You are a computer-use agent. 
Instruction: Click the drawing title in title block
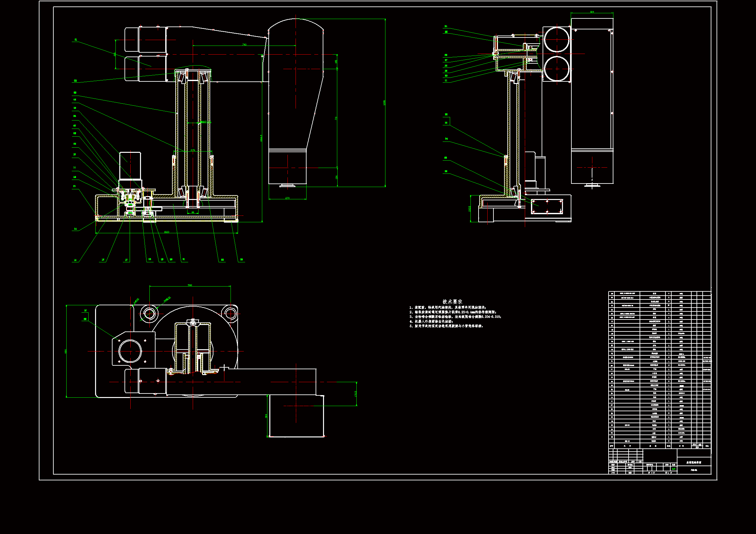pyautogui.click(x=694, y=462)
